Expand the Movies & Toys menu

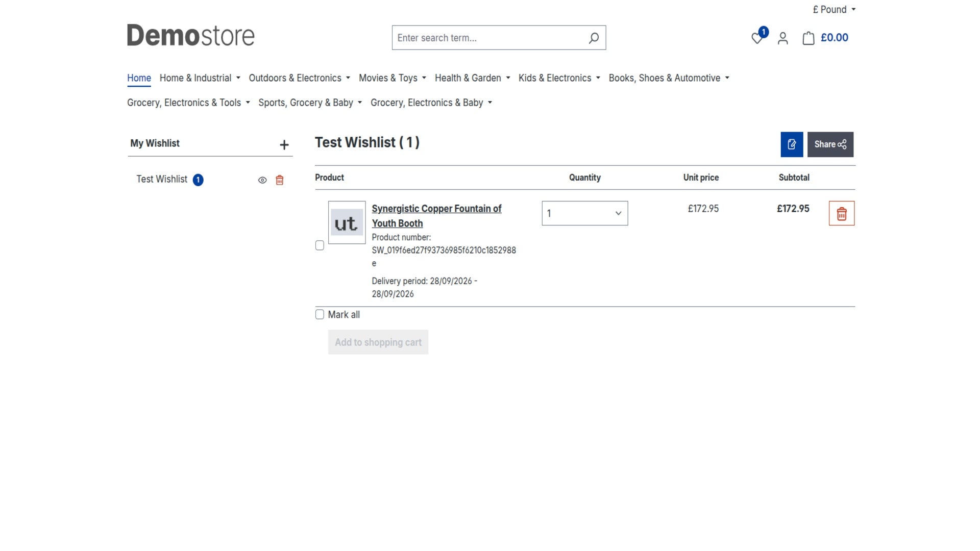pyautogui.click(x=392, y=78)
